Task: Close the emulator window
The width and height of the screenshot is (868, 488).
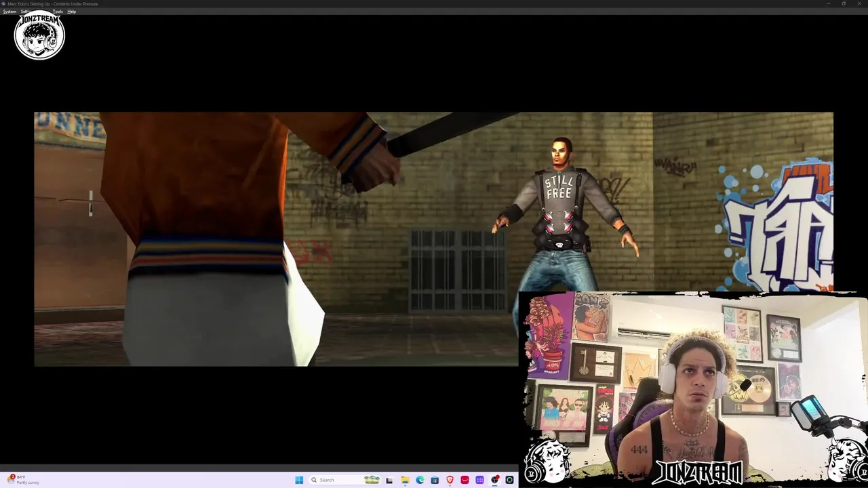Action: click(859, 3)
